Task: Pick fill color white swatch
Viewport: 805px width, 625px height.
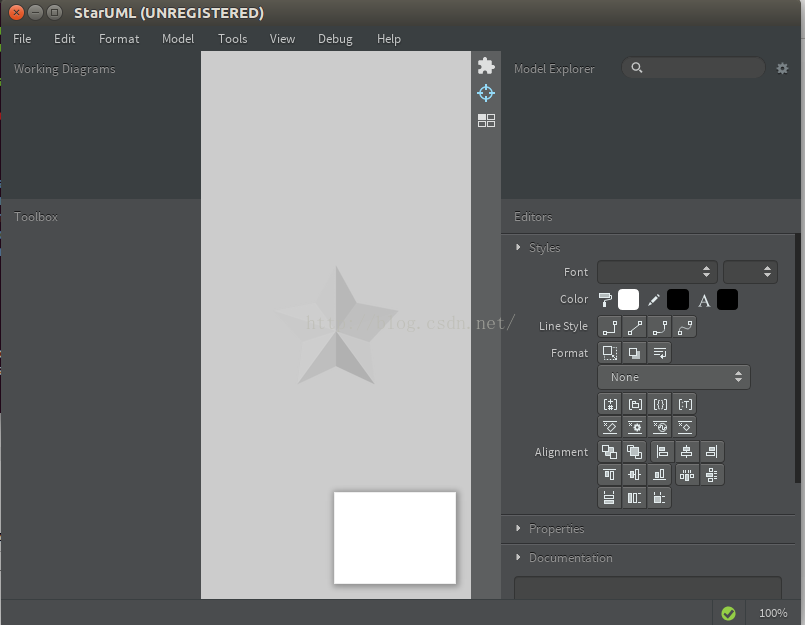Action: (x=628, y=299)
